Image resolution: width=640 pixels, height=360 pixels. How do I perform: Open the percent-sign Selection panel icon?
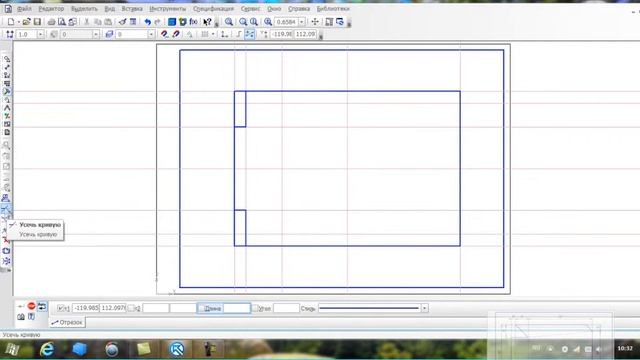pos(7,116)
